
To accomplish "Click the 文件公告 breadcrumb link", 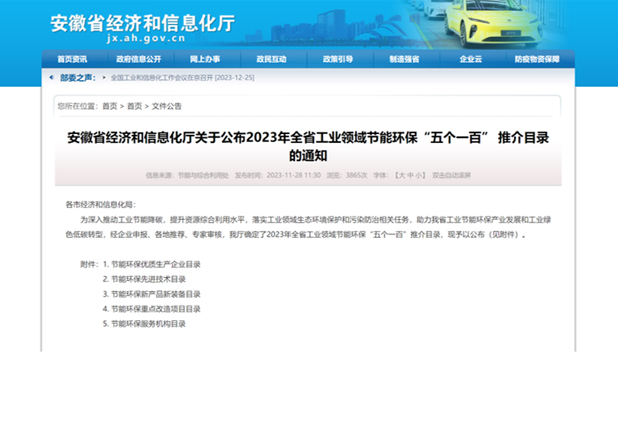I will (167, 105).
